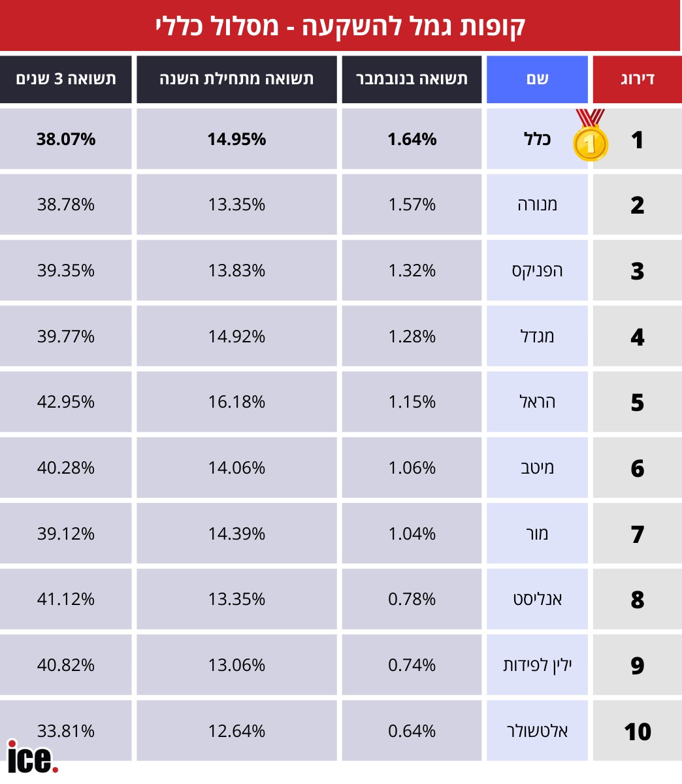Select the 42.95% three-year return

(66, 402)
